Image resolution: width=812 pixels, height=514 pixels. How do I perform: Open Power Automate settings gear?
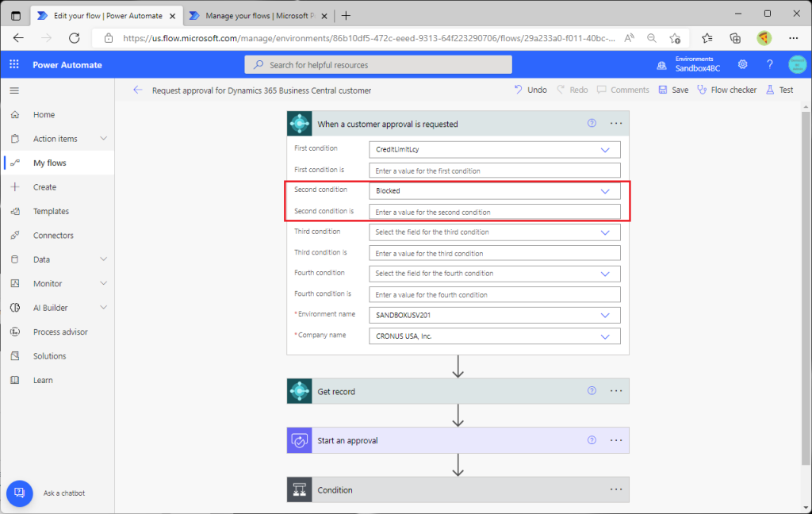pyautogui.click(x=742, y=64)
